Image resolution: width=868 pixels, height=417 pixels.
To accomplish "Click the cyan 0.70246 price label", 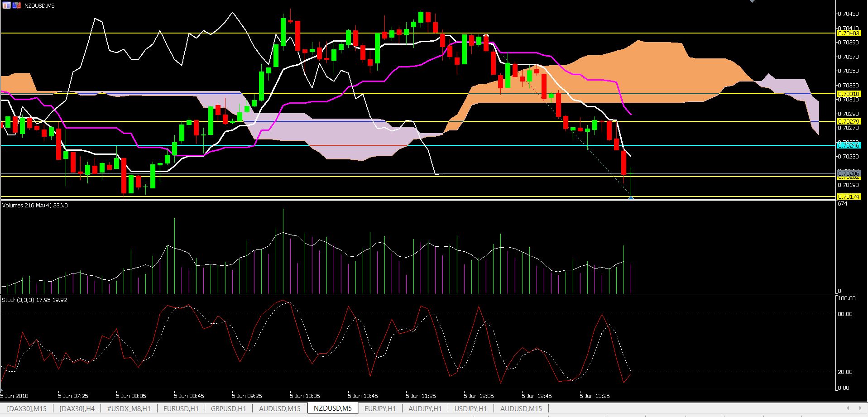I will pyautogui.click(x=849, y=145).
